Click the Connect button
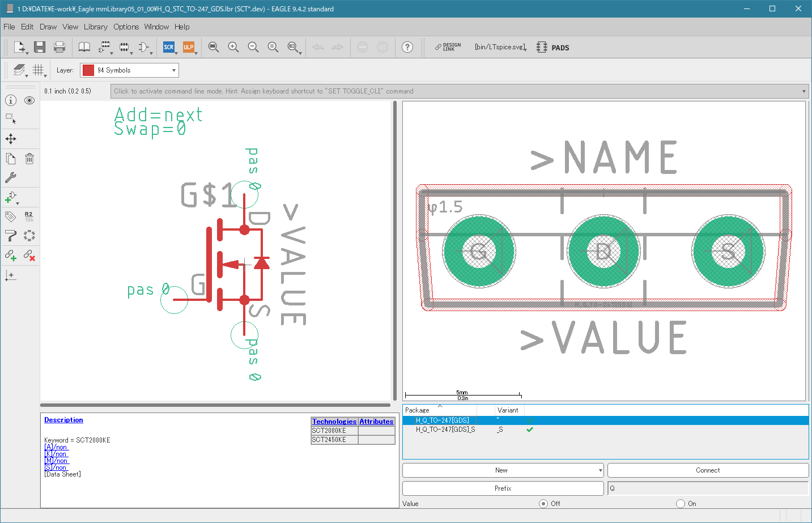The width and height of the screenshot is (812, 523). (x=708, y=470)
